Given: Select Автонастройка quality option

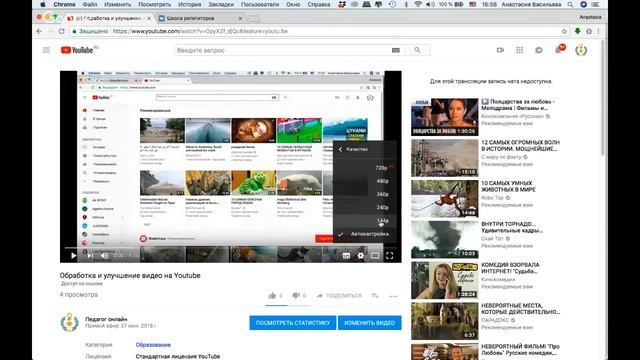Looking at the screenshot, I should [365, 234].
